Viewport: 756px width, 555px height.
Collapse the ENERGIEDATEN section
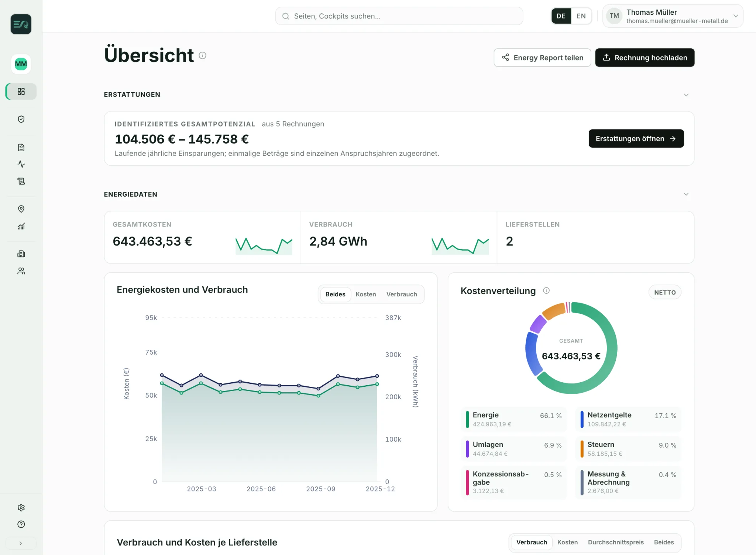(686, 194)
